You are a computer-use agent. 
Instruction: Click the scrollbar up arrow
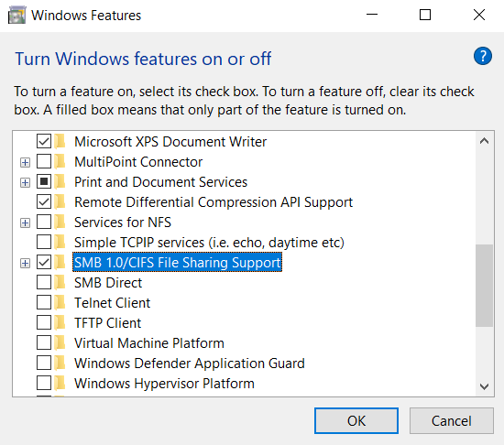coord(485,141)
